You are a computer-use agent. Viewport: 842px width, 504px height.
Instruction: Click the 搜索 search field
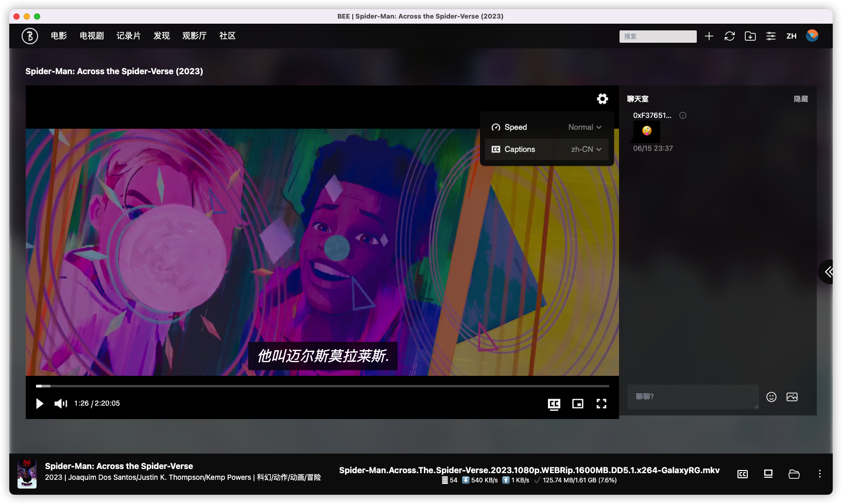[x=658, y=37]
